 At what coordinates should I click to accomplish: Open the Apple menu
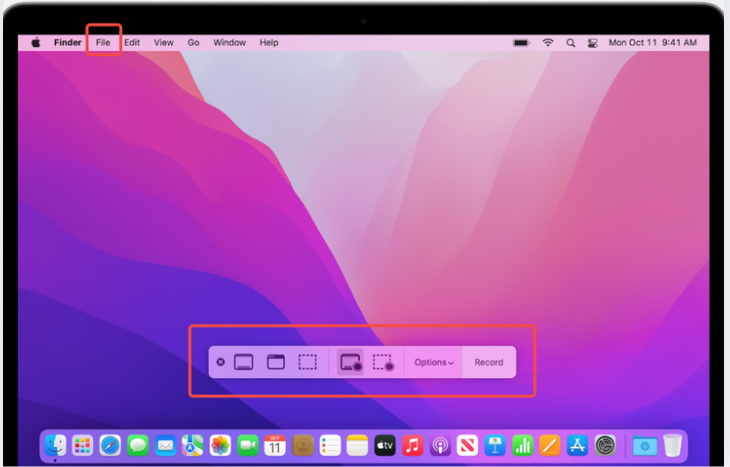click(36, 43)
